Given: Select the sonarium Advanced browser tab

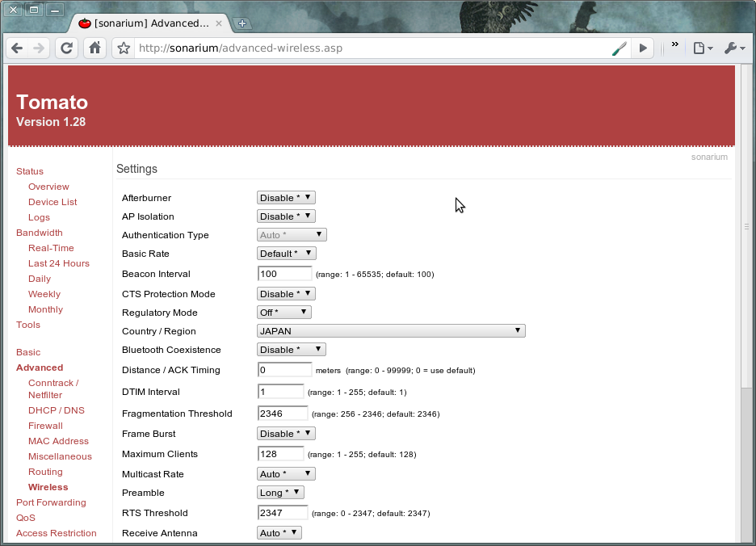Looking at the screenshot, I should [150, 23].
